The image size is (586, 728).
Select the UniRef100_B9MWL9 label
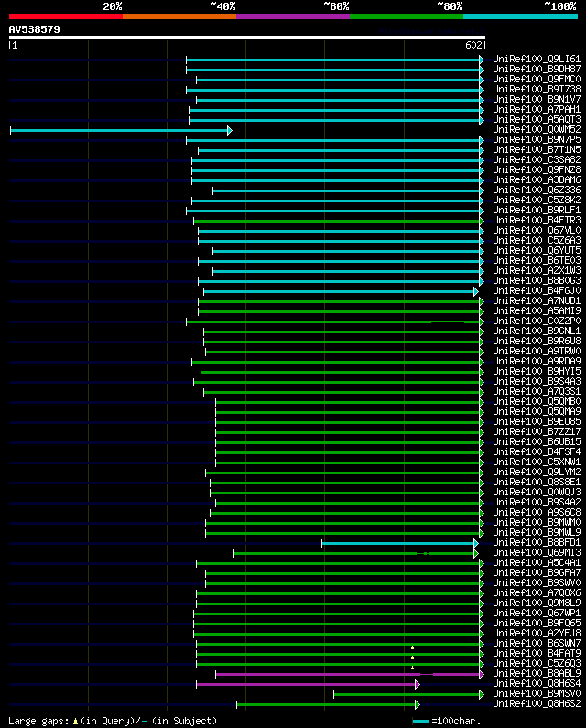click(x=537, y=532)
